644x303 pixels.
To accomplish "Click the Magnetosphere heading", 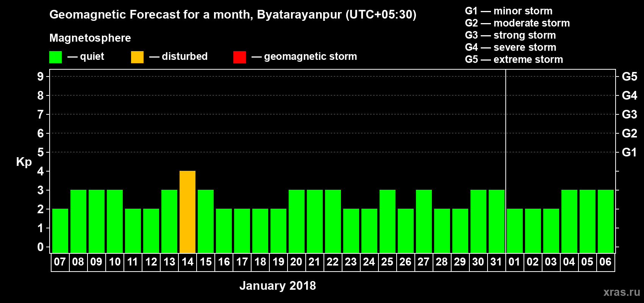I will tap(90, 38).
